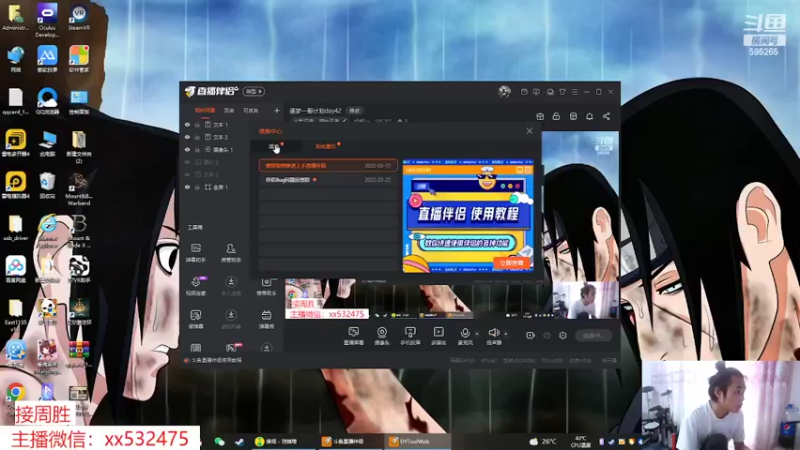Mute the microphone in bottom toolbar
The width and height of the screenshot is (800, 450).
click(465, 336)
